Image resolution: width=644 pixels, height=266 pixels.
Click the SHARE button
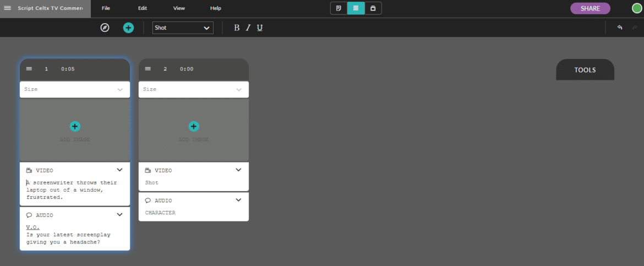pyautogui.click(x=590, y=8)
